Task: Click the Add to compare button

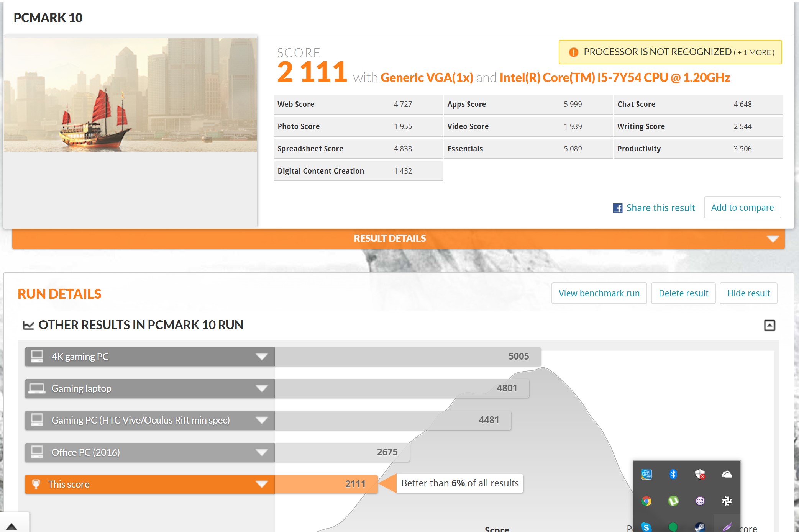Action: [742, 208]
